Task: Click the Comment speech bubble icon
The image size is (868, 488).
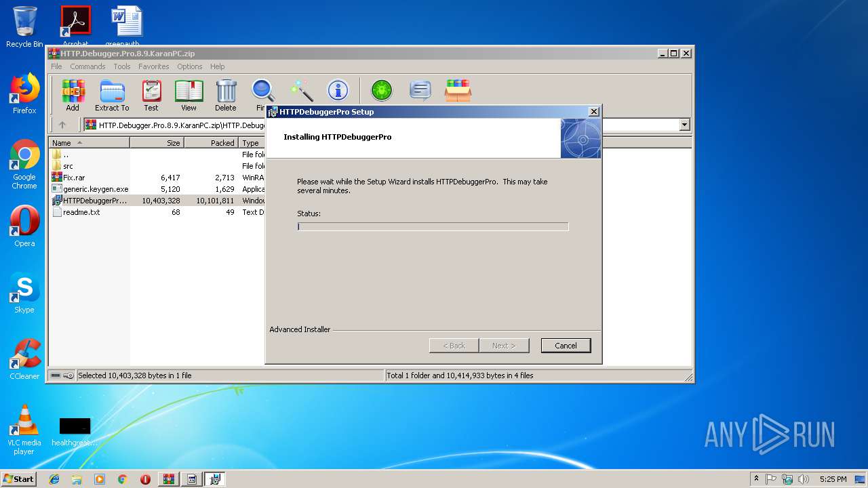Action: [x=420, y=90]
